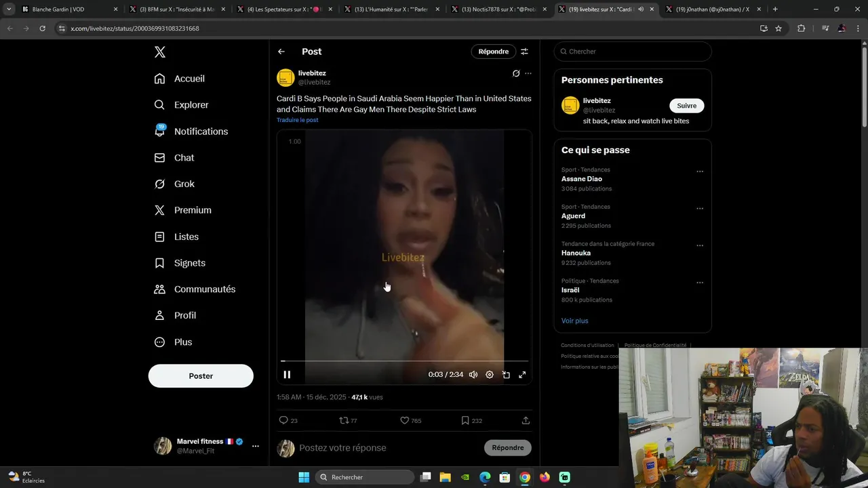Click the Poster button

pyautogui.click(x=201, y=376)
